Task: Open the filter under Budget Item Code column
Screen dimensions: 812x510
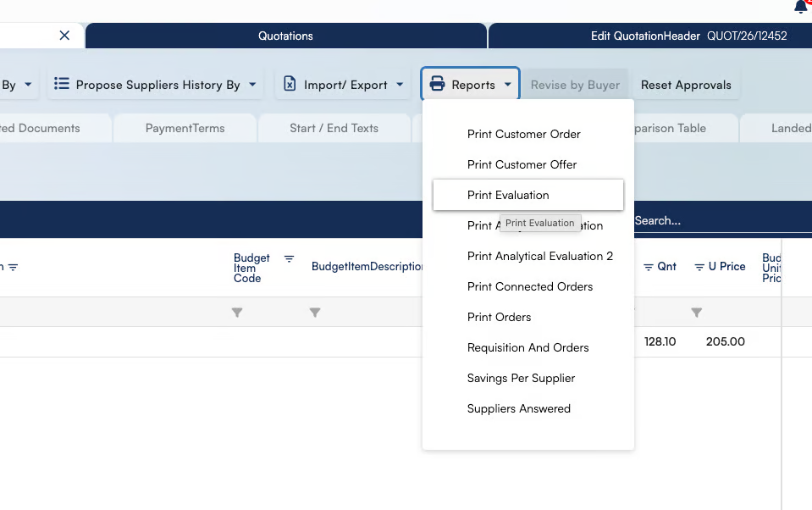Action: click(237, 313)
